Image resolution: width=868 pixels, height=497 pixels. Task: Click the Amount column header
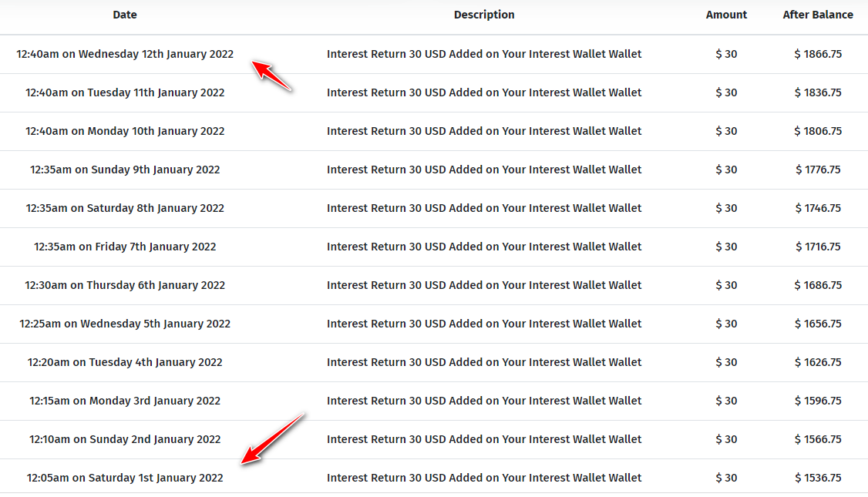[x=725, y=15]
